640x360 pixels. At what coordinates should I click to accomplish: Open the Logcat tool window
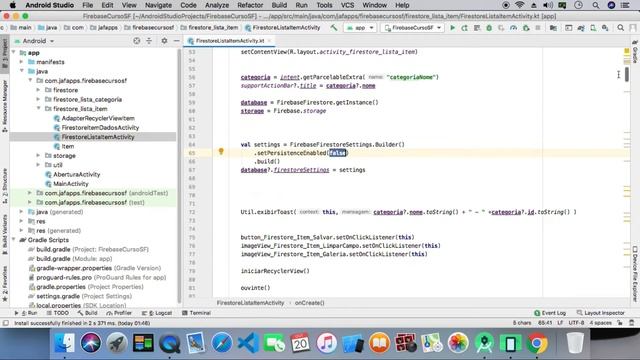(157, 313)
